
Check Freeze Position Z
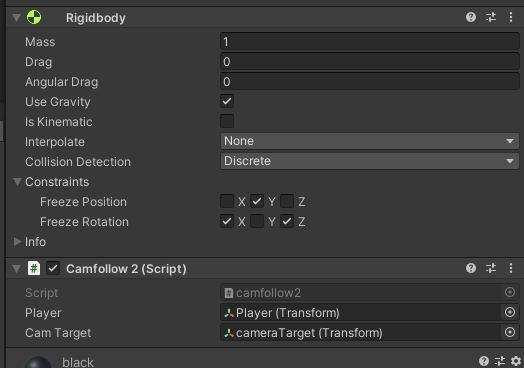pos(287,201)
